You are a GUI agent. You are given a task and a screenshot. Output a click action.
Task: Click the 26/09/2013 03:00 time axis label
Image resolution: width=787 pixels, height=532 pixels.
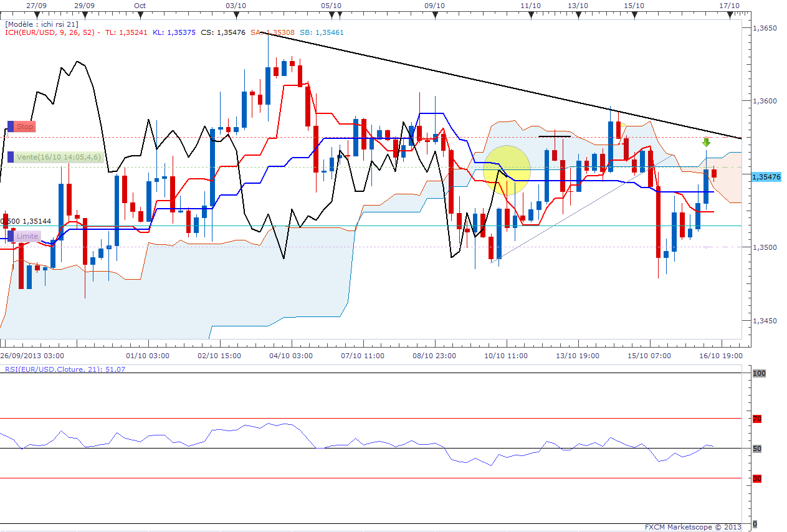coord(32,356)
